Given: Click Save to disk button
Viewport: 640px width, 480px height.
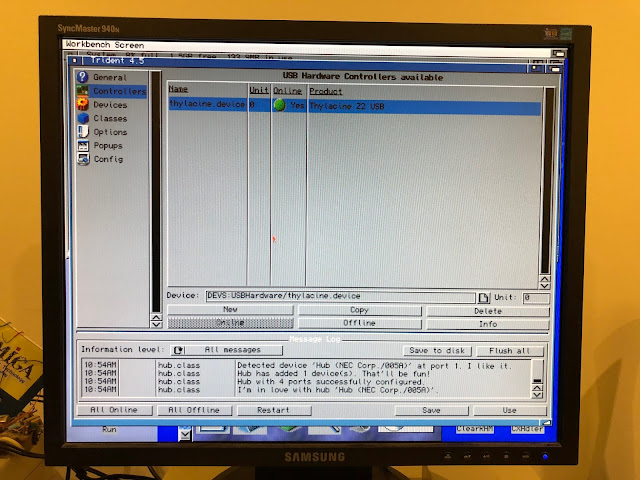Looking at the screenshot, I should pyautogui.click(x=437, y=351).
